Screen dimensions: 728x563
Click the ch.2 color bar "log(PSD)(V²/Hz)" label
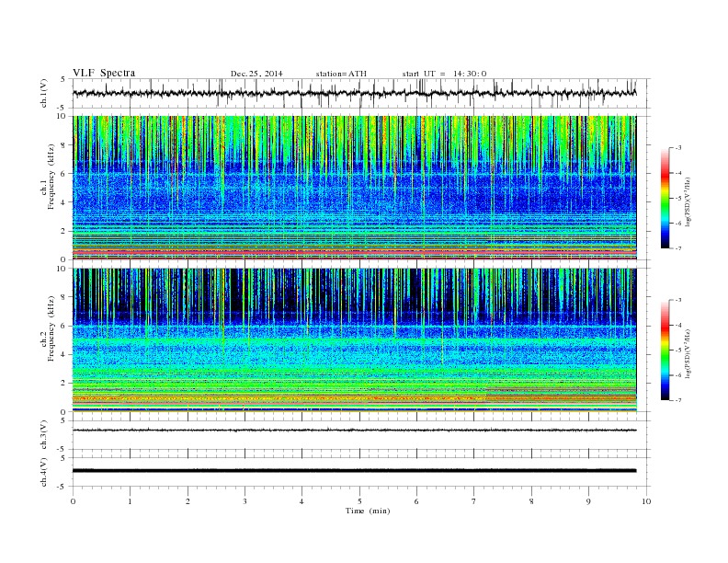(688, 353)
